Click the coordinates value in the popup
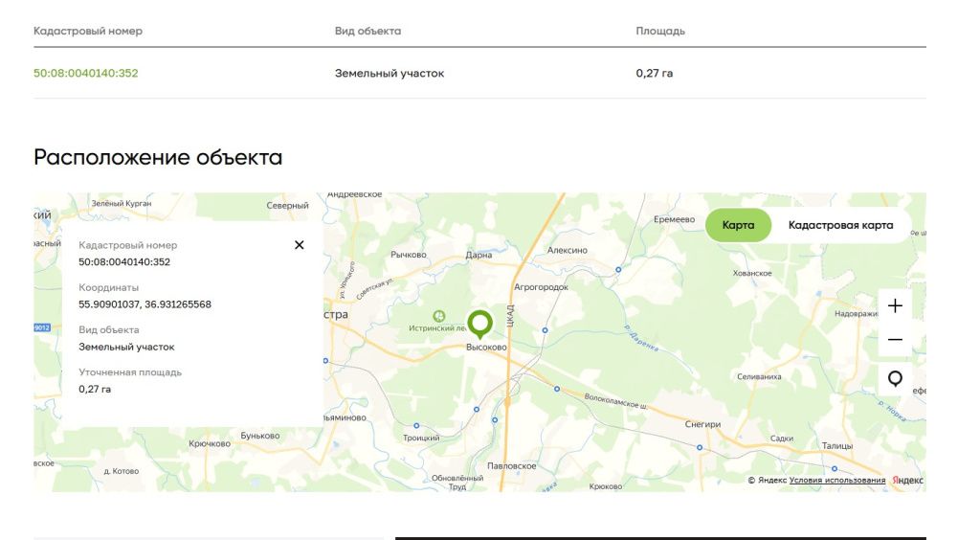The image size is (980, 540). [145, 304]
